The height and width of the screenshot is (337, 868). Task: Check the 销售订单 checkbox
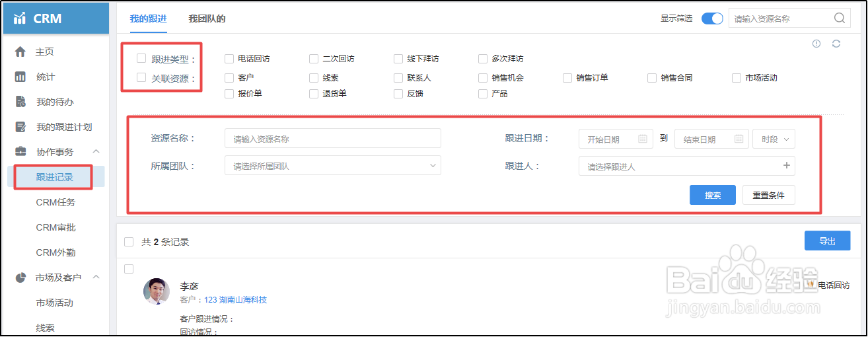567,78
